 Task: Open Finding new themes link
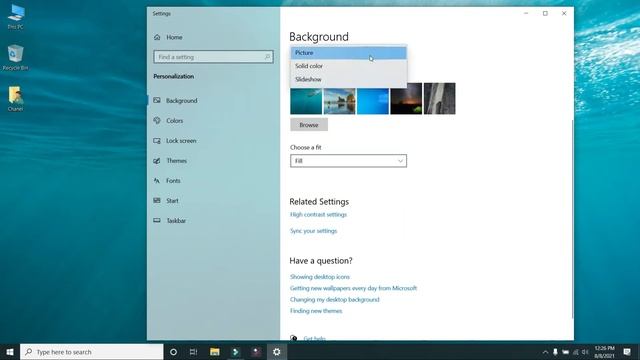tap(316, 311)
